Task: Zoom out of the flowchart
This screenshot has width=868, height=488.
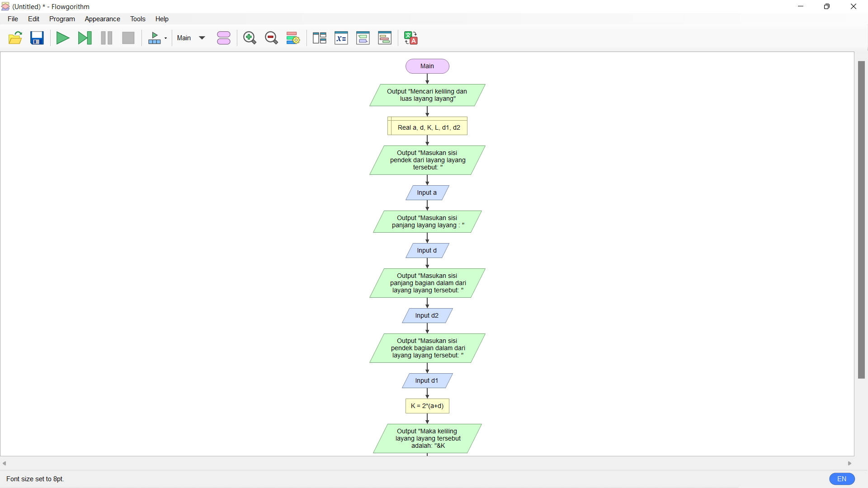Action: coord(271,38)
